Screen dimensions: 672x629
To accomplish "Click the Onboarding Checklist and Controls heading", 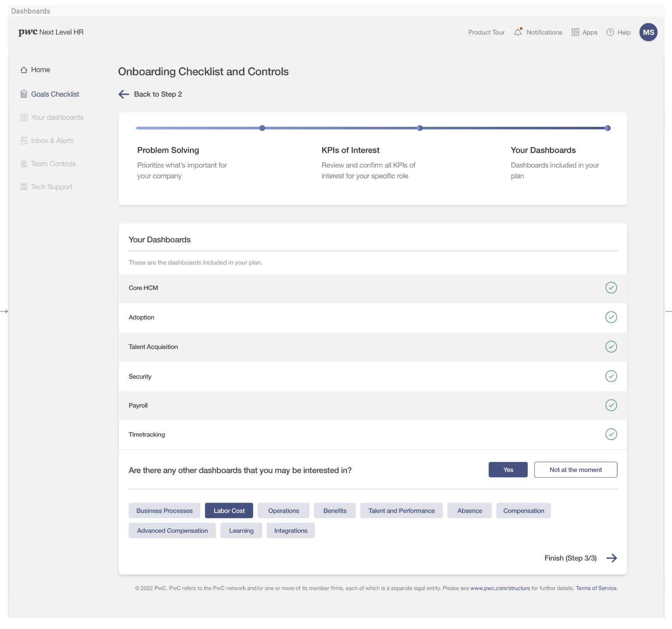I will tap(203, 72).
